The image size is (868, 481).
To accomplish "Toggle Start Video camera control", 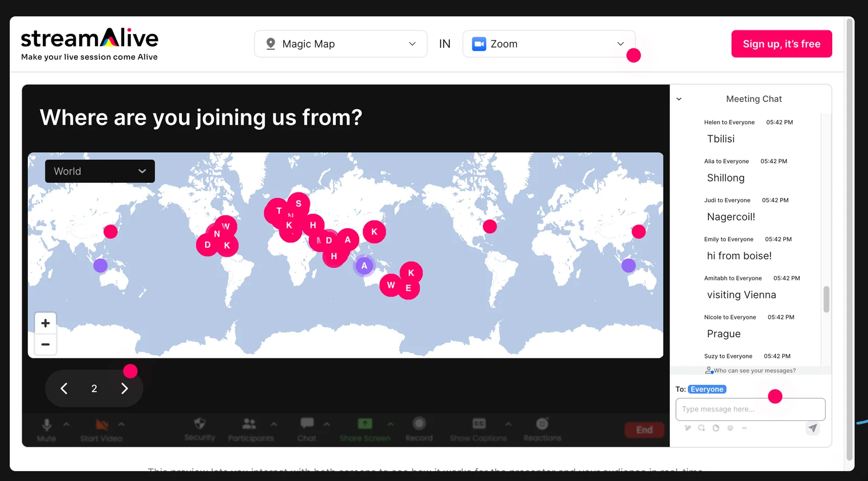I will 101,425.
